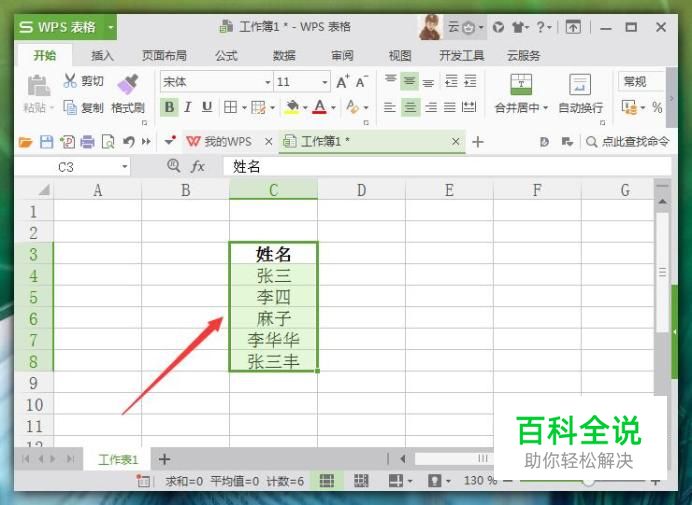Click the print preview icon
The height and width of the screenshot is (505, 692).
108,142
